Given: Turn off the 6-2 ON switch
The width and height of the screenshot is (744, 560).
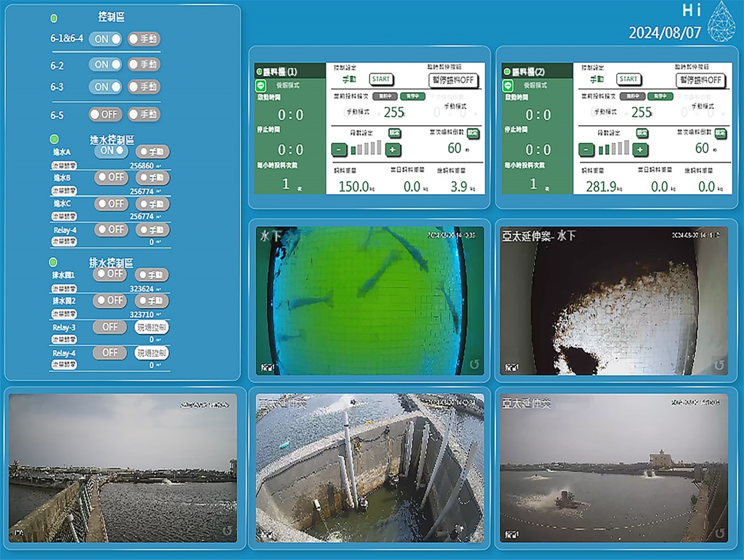Looking at the screenshot, I should pyautogui.click(x=105, y=64).
